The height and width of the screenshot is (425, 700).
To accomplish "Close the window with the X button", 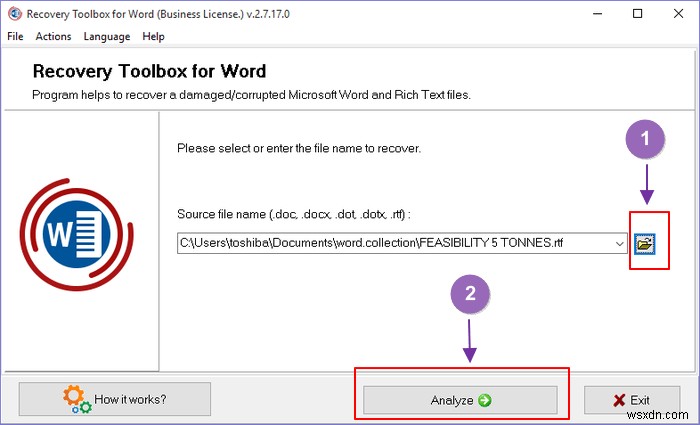I will click(678, 14).
